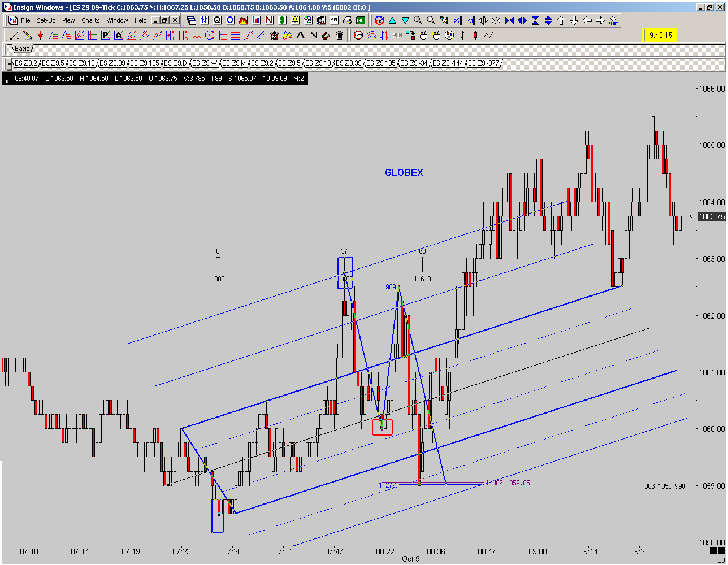Click the trash can delete tool
Screen dimensions: 728x565
(x=339, y=35)
